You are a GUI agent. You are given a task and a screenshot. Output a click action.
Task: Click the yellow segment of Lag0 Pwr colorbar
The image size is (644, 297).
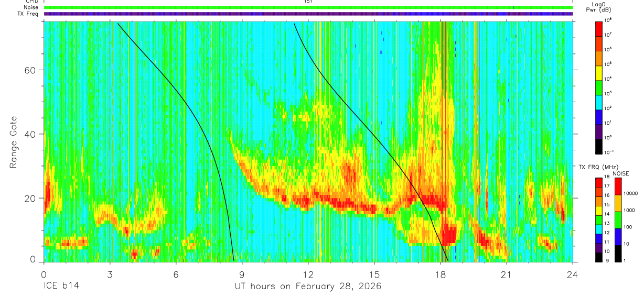599,73
